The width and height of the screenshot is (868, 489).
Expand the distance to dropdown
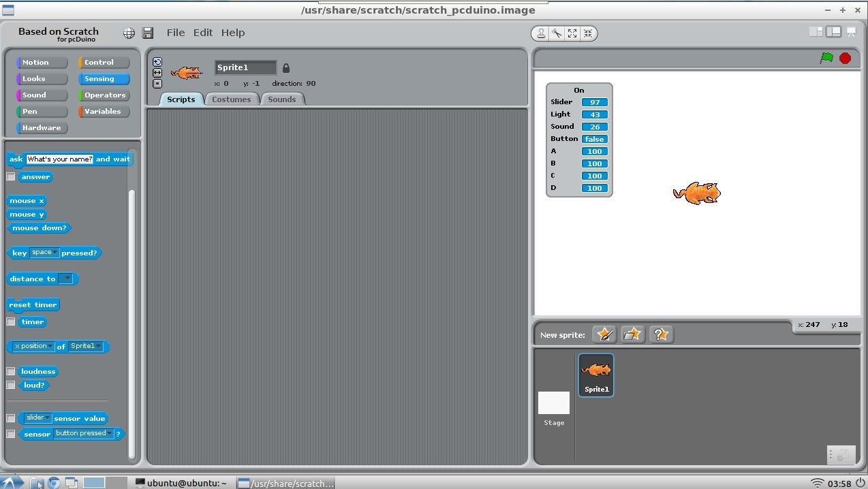[67, 279]
